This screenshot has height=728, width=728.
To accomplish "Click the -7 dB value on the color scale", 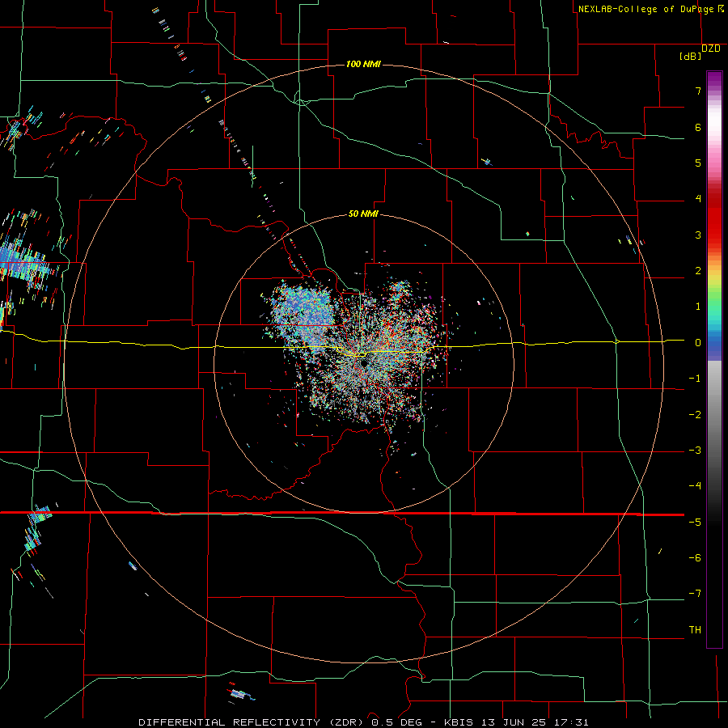I will coord(695,594).
